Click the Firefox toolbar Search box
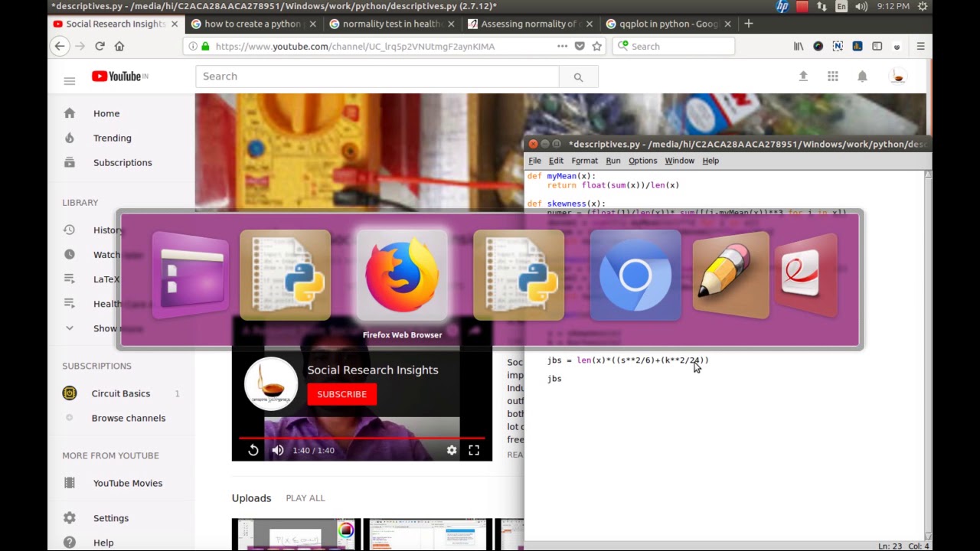Viewport: 980px width, 551px height. tap(674, 46)
